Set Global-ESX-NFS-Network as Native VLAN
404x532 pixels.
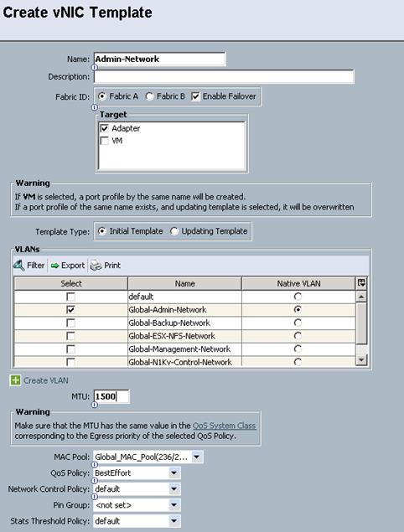coord(298,336)
